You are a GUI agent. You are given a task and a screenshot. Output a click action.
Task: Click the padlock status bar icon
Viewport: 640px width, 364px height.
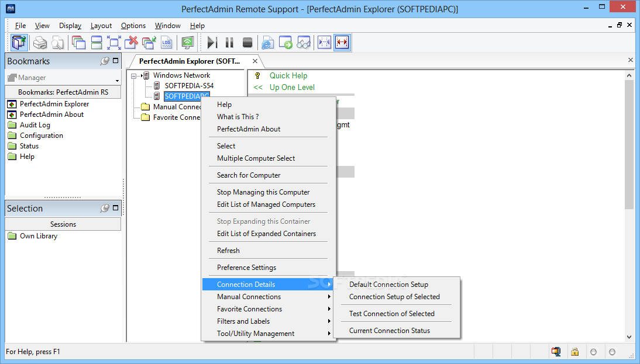pyautogui.click(x=574, y=352)
